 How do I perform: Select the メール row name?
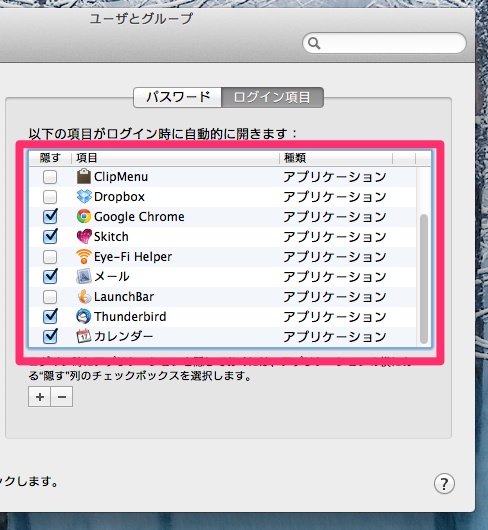coord(112,276)
